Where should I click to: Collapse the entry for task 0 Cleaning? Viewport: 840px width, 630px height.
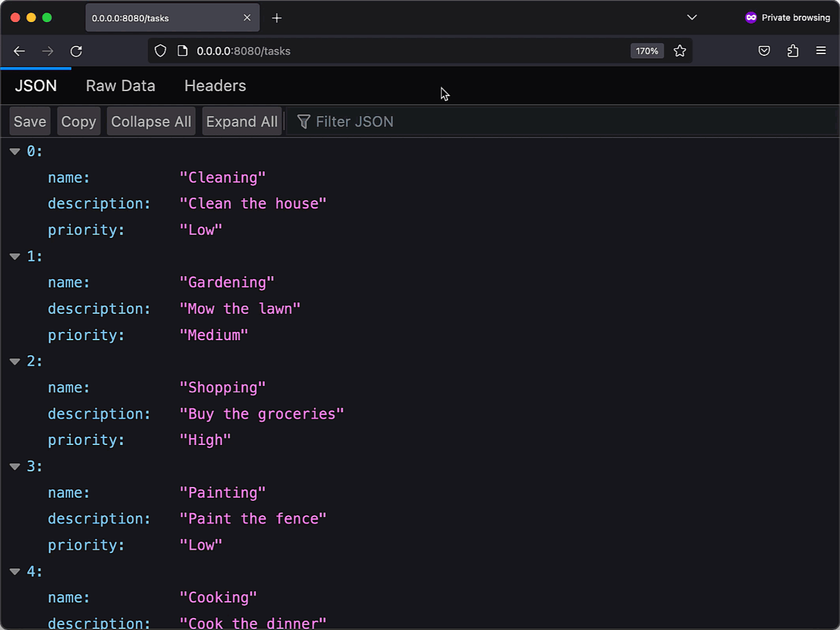[14, 151]
